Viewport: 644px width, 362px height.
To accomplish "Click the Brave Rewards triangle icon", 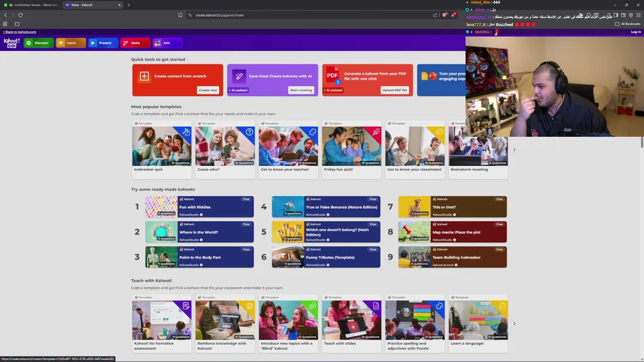I will click(453, 15).
